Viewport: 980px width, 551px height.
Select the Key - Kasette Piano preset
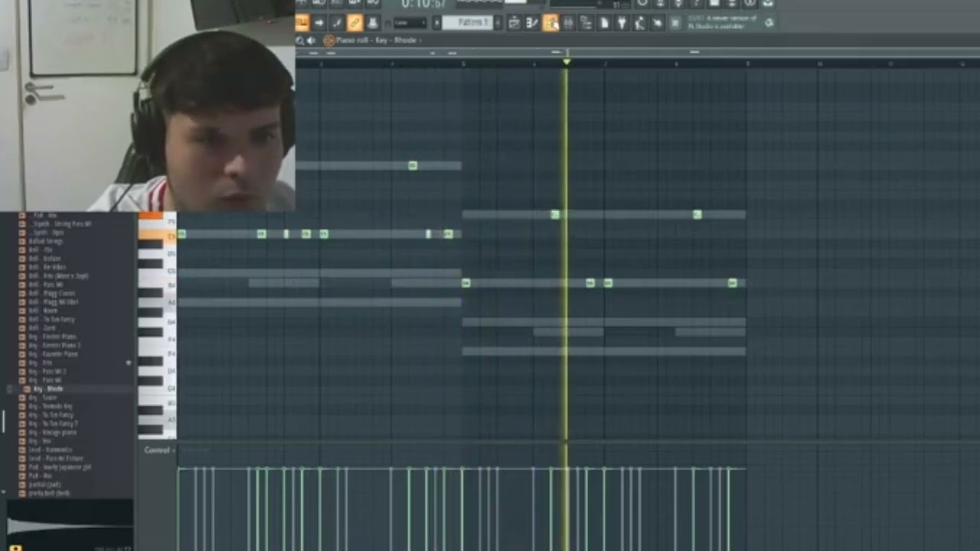(x=54, y=354)
